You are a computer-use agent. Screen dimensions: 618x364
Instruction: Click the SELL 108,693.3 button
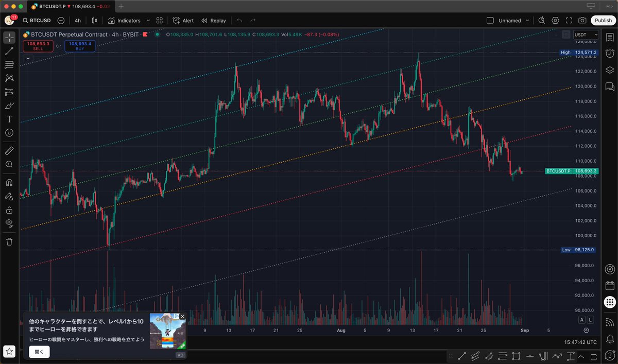pyautogui.click(x=38, y=46)
